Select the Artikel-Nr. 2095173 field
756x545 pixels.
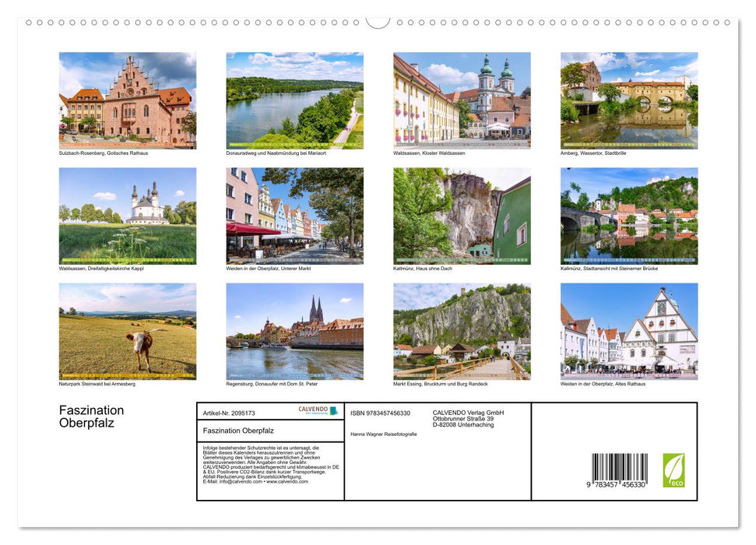[x=228, y=411]
